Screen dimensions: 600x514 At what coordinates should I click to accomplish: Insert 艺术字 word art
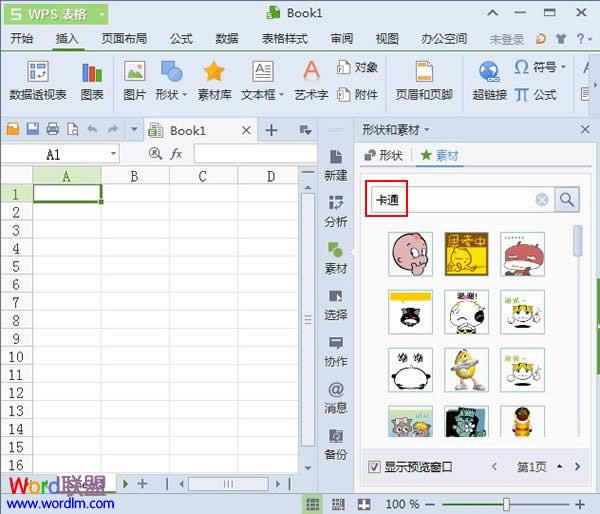tap(311, 73)
